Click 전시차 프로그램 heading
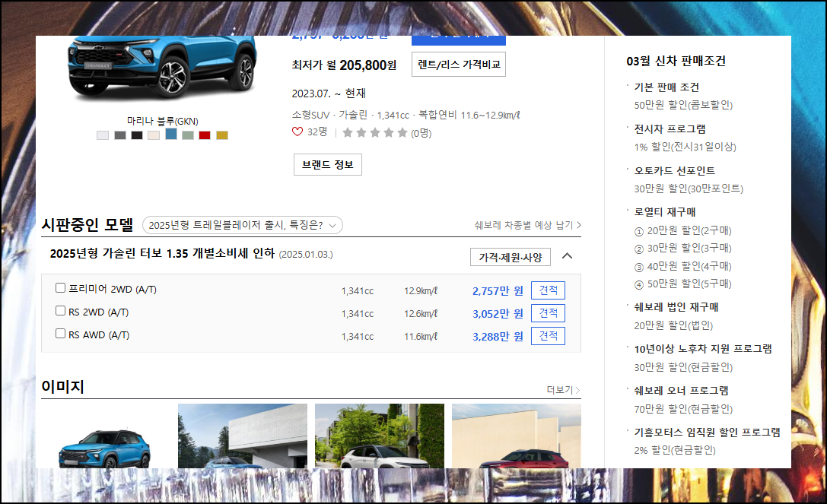This screenshot has width=827, height=504. [670, 128]
